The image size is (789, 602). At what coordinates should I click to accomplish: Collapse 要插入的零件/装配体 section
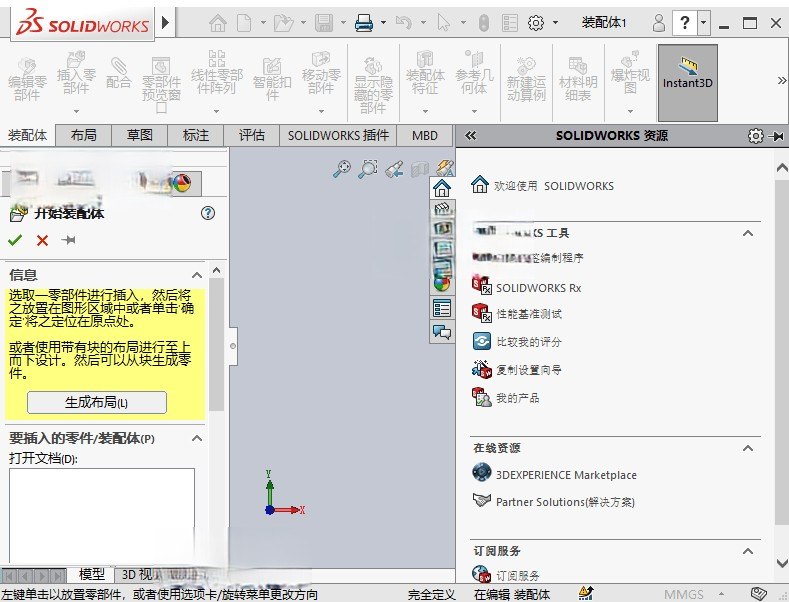[197, 438]
